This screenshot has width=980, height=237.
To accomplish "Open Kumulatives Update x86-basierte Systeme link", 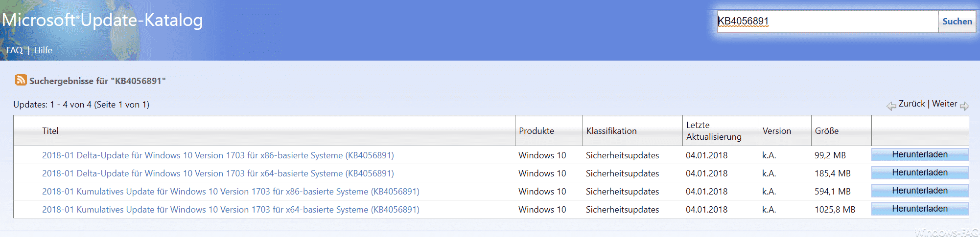I will coord(231,192).
